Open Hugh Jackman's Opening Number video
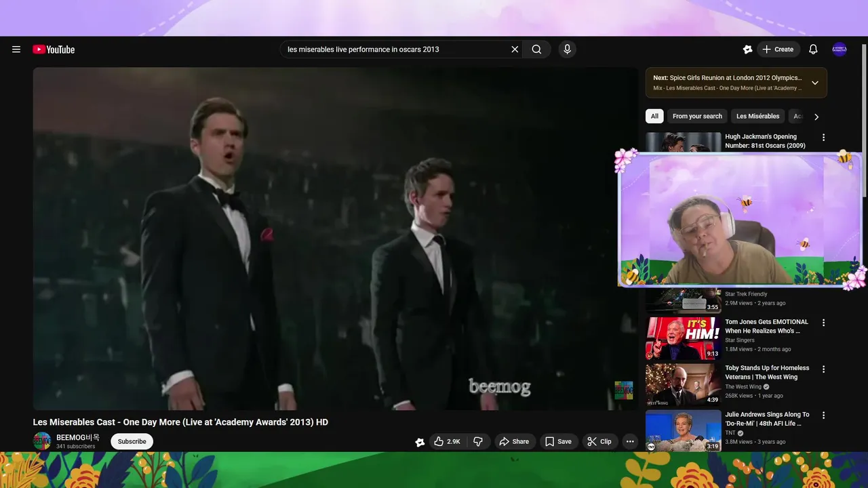The height and width of the screenshot is (488, 868). click(765, 141)
